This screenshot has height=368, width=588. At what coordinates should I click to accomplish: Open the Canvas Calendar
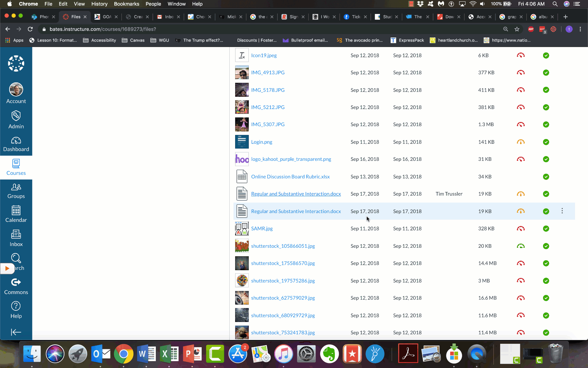16,214
